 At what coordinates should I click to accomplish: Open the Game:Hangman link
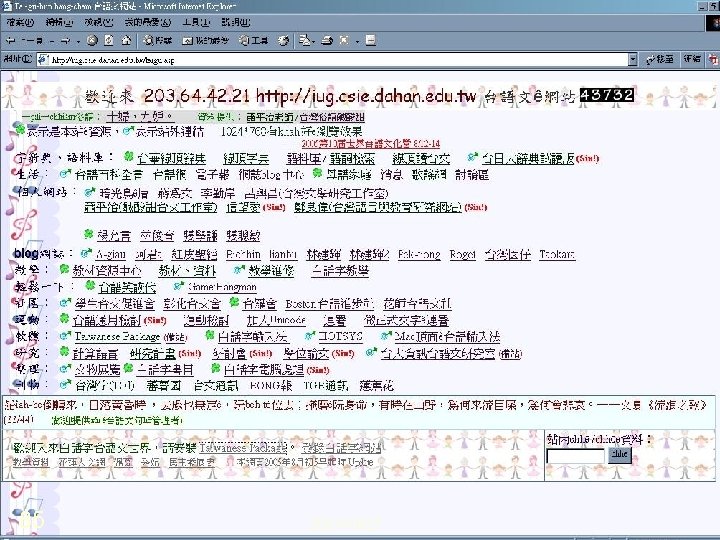pos(222,287)
